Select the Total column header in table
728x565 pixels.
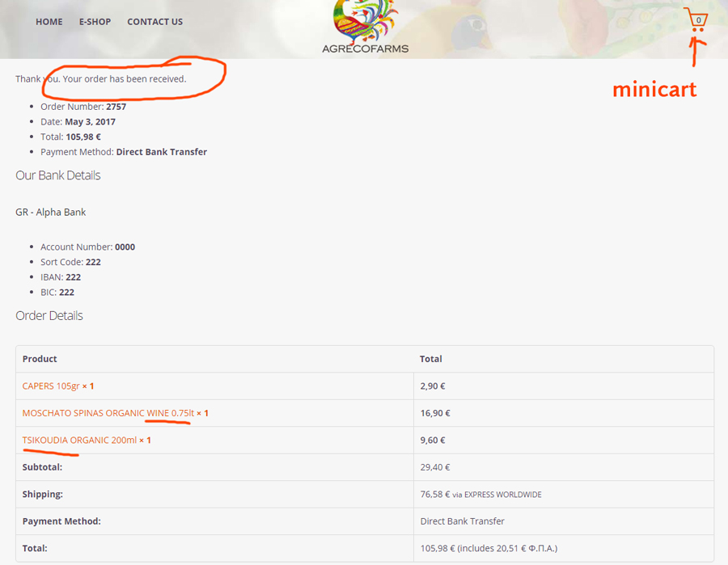[430, 359]
